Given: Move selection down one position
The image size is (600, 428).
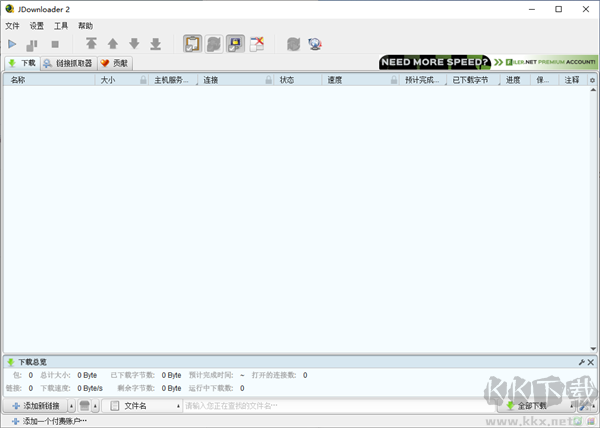Looking at the screenshot, I should pos(134,44).
